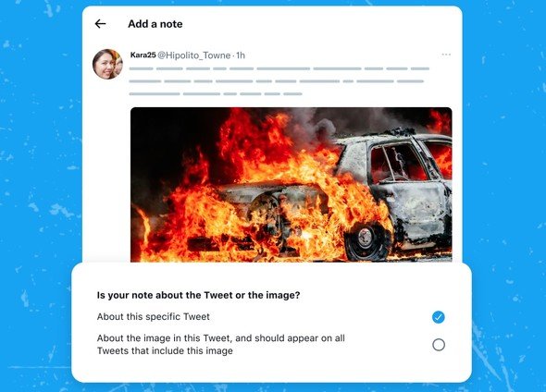Viewport: 546px width, 392px height.
Task: Select the blue checkmark for specific Tweet
Action: (x=439, y=317)
